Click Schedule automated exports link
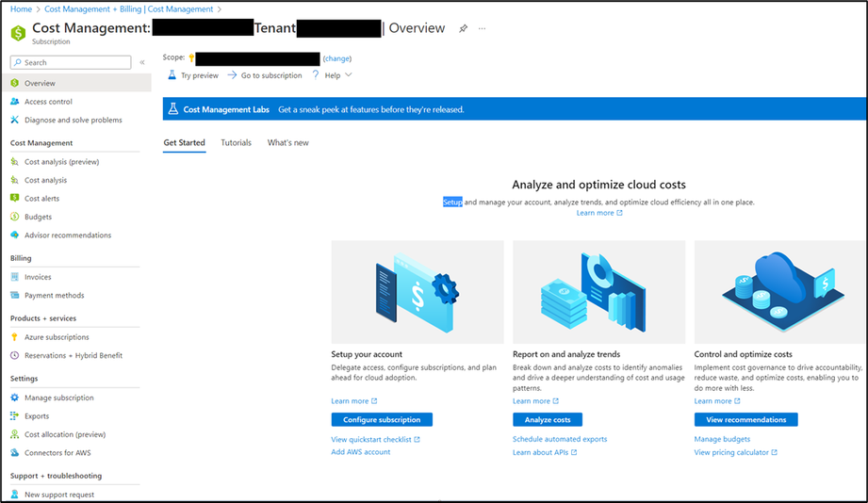868x503 pixels. click(560, 439)
